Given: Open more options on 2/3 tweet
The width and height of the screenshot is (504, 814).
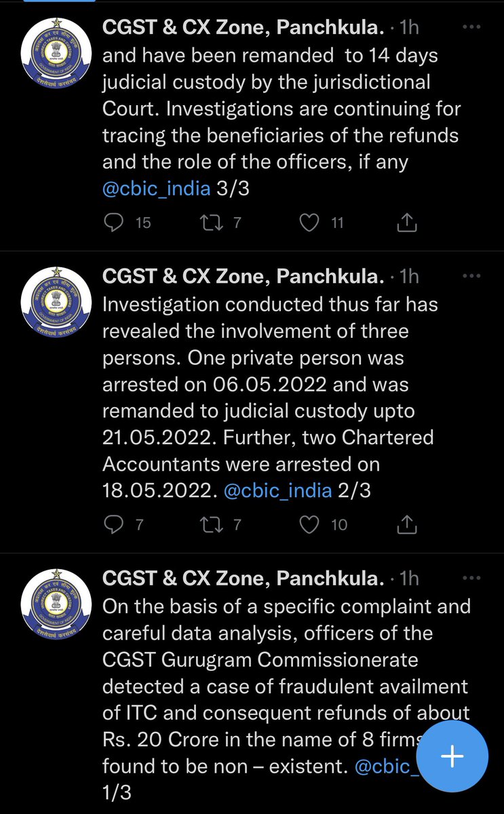Looking at the screenshot, I should click(471, 276).
